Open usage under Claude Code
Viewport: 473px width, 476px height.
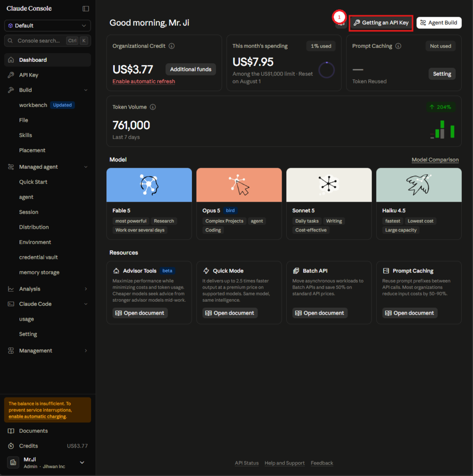coord(26,319)
